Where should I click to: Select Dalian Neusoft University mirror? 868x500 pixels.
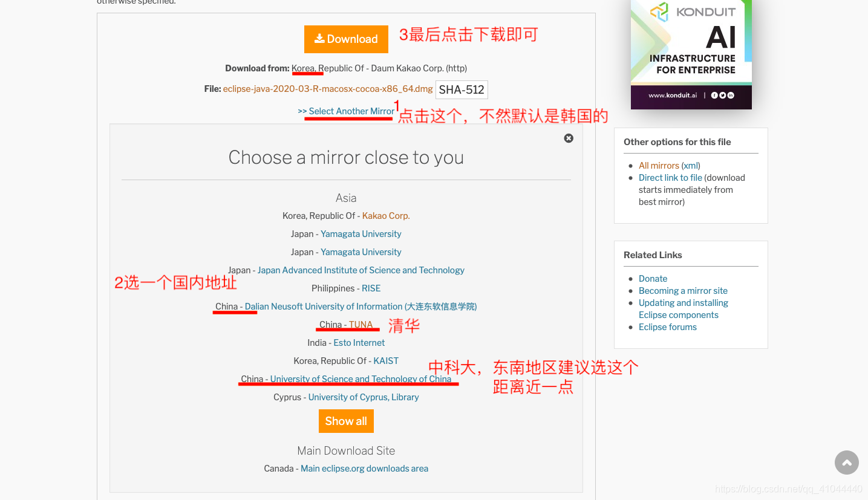(361, 307)
